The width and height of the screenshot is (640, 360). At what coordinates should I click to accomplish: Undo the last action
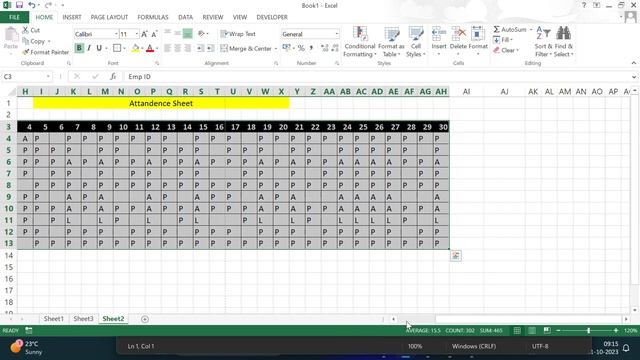(x=31, y=5)
